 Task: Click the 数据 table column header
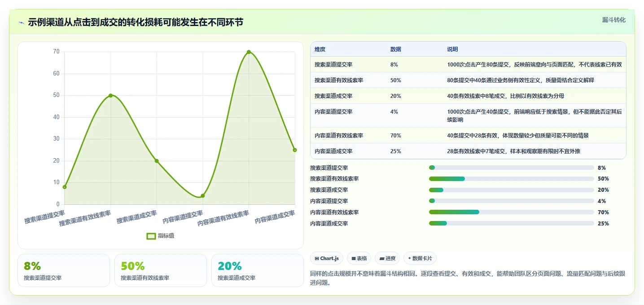pos(396,49)
